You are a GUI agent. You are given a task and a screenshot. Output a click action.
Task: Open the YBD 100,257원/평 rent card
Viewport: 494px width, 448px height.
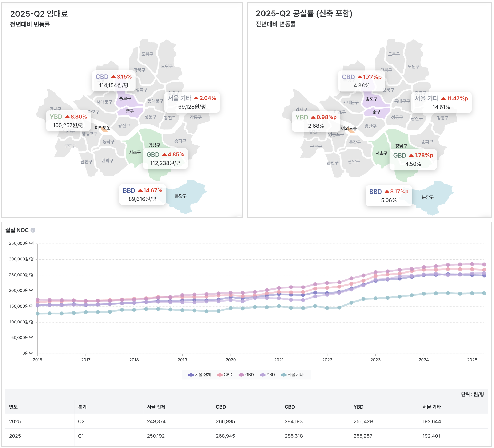click(68, 121)
